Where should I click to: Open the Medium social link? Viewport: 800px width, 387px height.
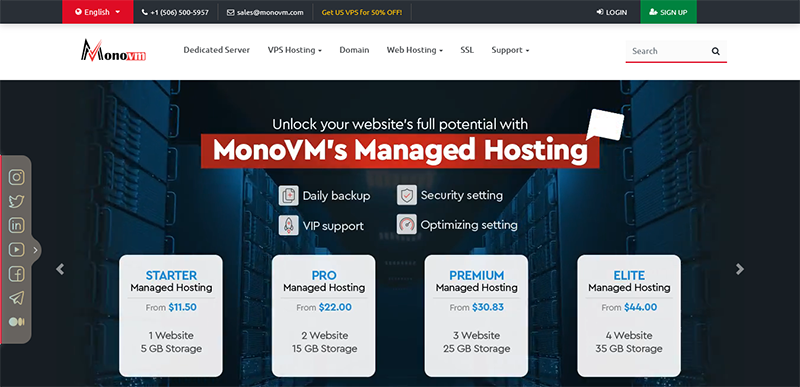[17, 322]
